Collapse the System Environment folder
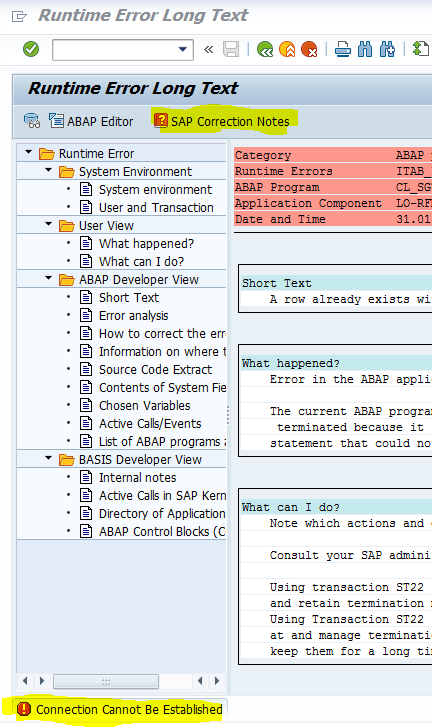 (48, 170)
